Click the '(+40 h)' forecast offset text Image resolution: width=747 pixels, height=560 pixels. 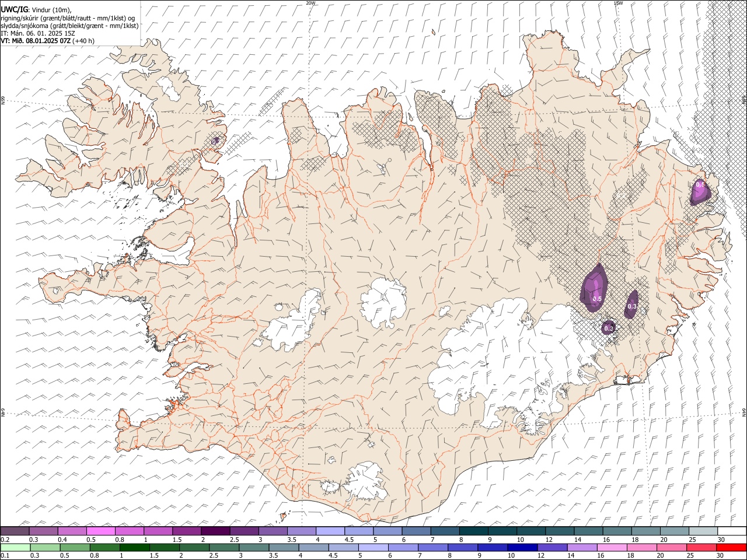pyautogui.click(x=83, y=41)
